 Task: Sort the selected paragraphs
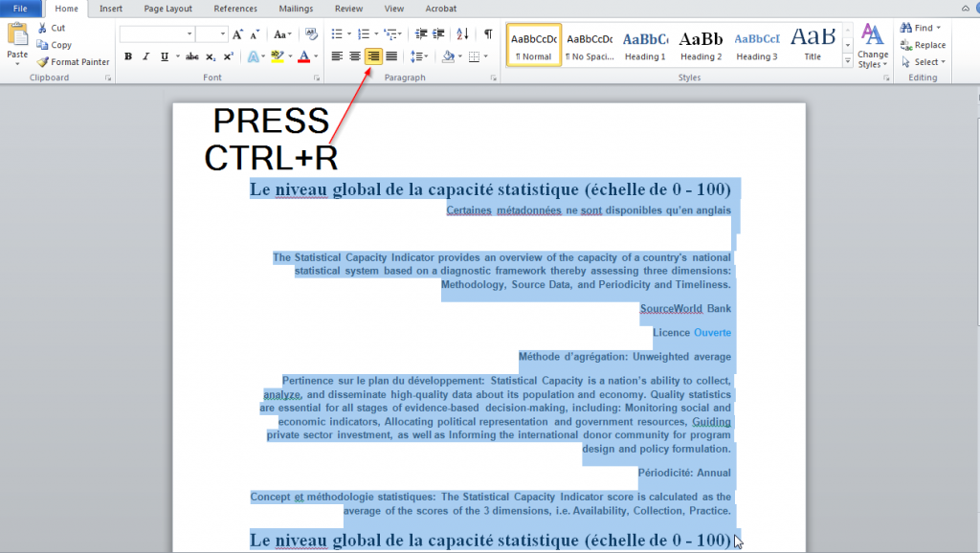pos(462,34)
